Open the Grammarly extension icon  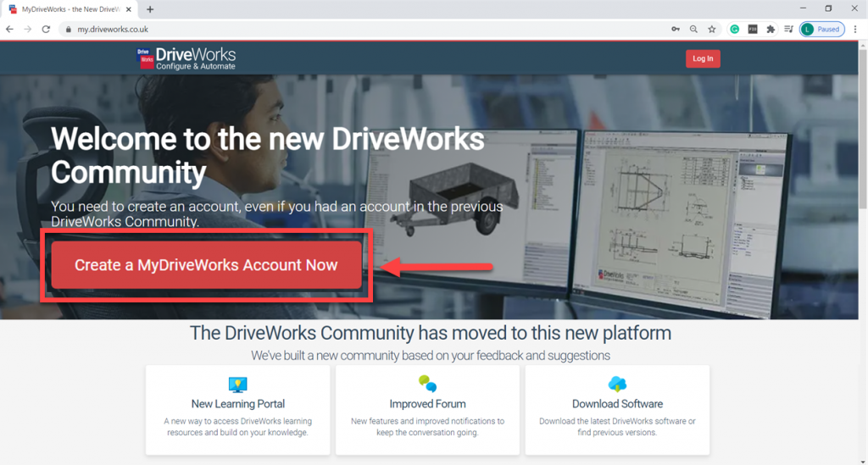pyautogui.click(x=735, y=30)
